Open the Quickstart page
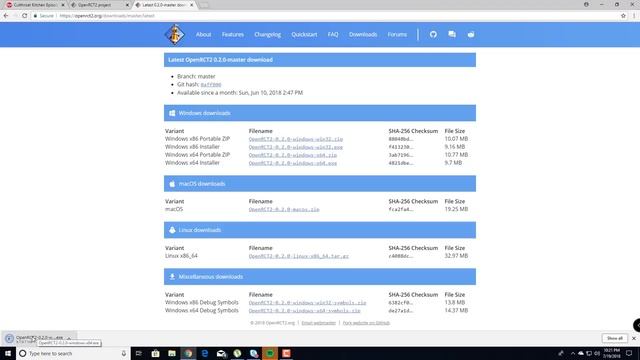This screenshot has height=360, width=640. [304, 34]
